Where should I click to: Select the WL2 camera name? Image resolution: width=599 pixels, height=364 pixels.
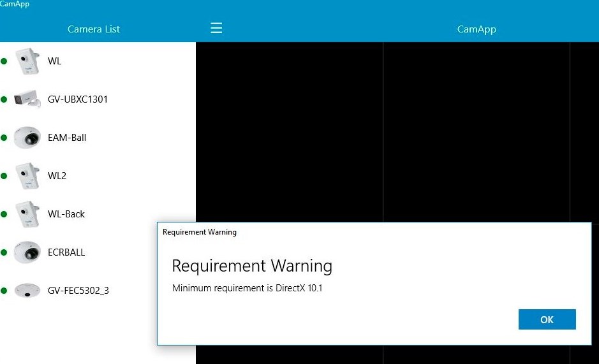pyautogui.click(x=57, y=176)
